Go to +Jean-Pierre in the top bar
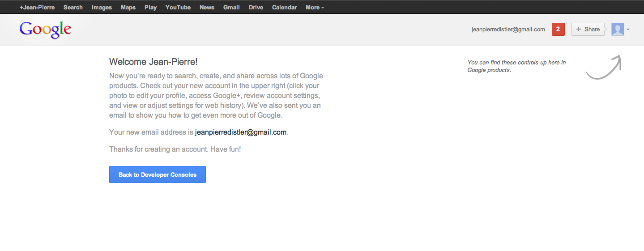The height and width of the screenshot is (251, 644). click(x=37, y=7)
